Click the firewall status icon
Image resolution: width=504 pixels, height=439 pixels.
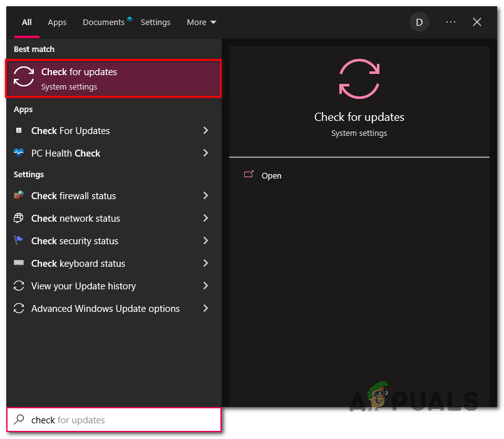click(19, 195)
